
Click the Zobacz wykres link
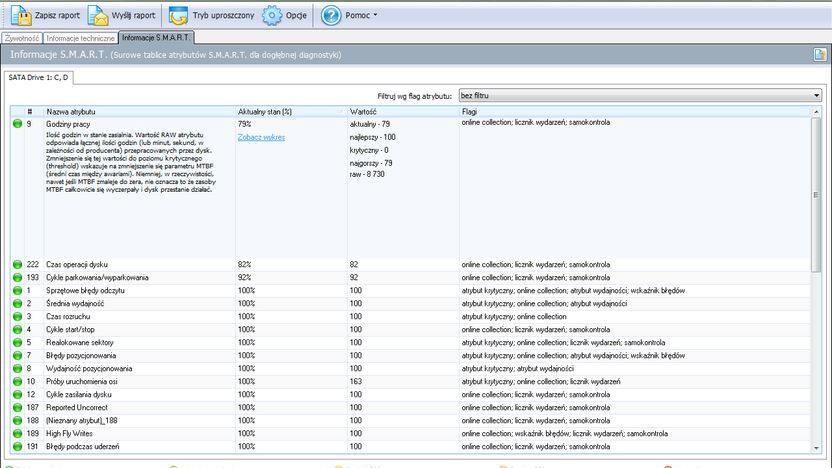point(261,137)
